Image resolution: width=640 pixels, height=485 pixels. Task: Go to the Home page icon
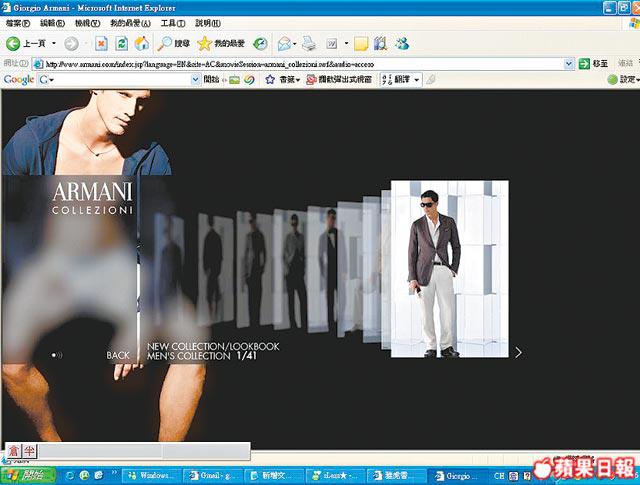tap(142, 43)
